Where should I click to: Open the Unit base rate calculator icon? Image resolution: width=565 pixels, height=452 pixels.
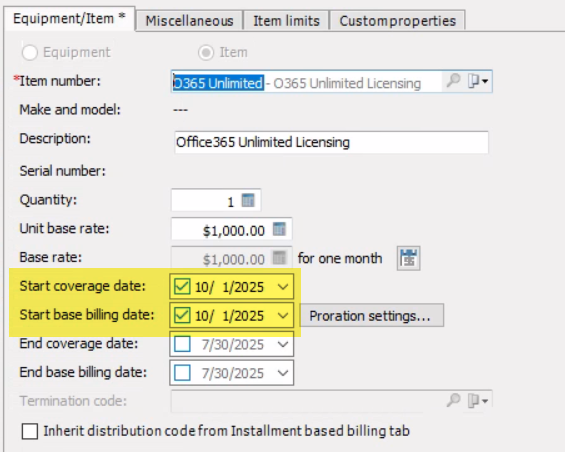point(279,229)
